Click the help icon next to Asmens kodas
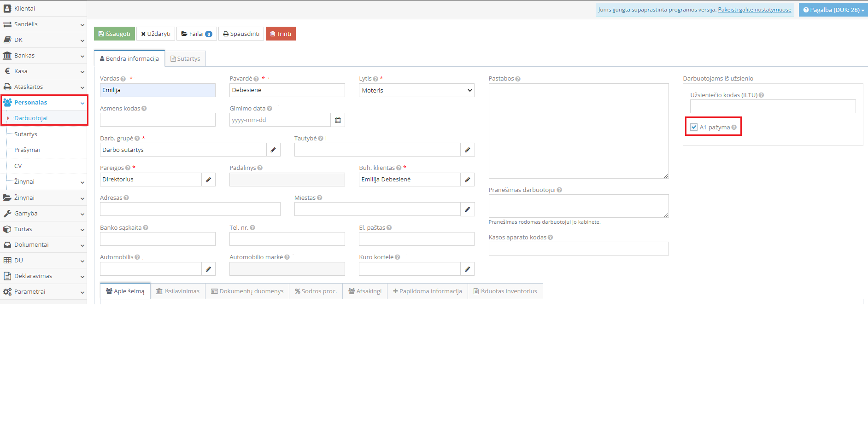This screenshot has width=868, height=424. (144, 109)
